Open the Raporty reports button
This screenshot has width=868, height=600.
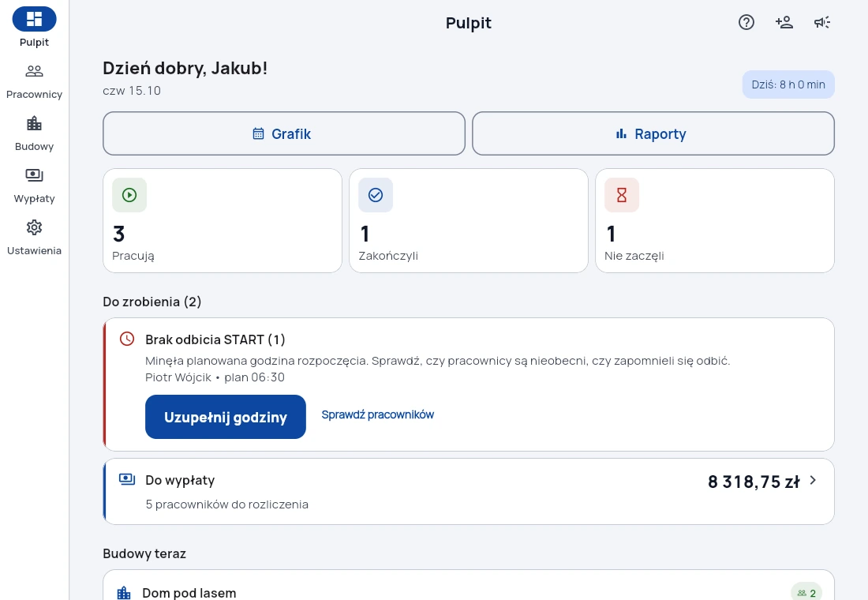(653, 133)
